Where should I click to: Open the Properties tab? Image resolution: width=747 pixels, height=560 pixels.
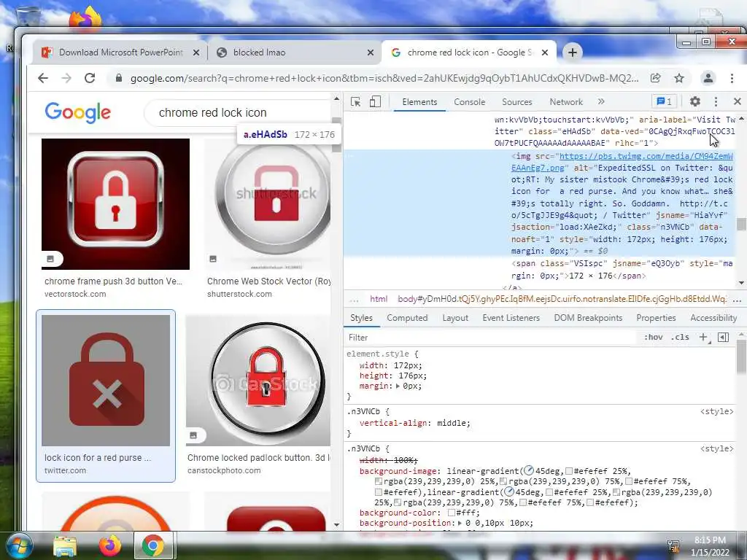pyautogui.click(x=656, y=318)
